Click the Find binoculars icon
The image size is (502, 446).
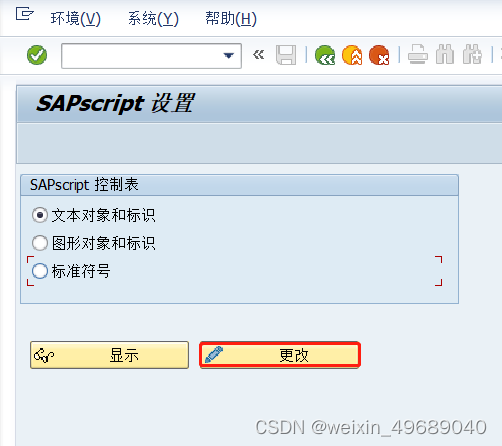point(445,54)
